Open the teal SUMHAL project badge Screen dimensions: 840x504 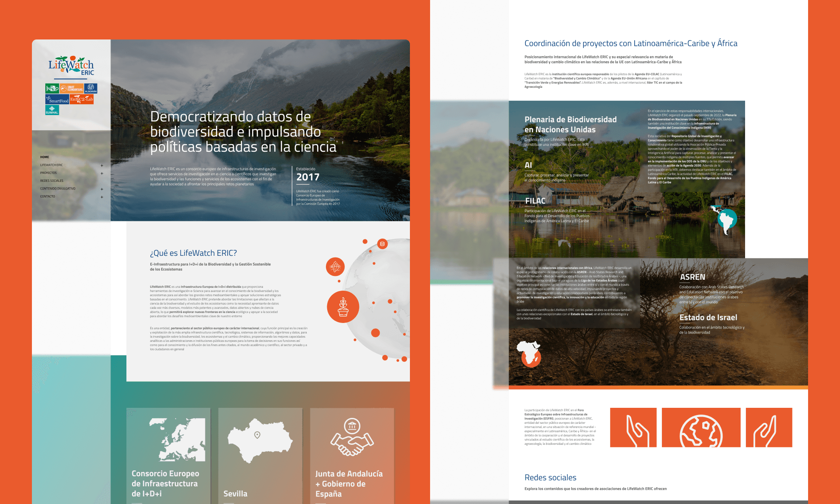[x=52, y=110]
